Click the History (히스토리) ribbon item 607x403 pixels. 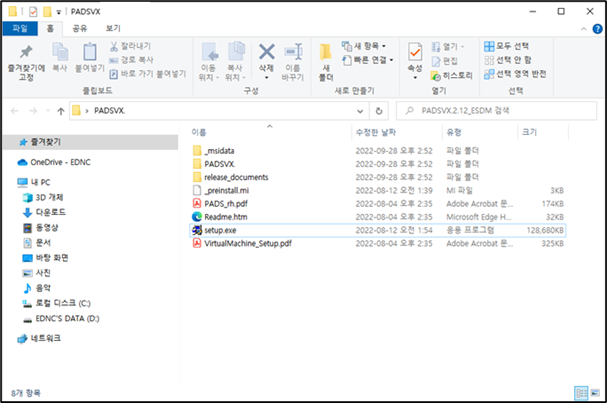(452, 76)
